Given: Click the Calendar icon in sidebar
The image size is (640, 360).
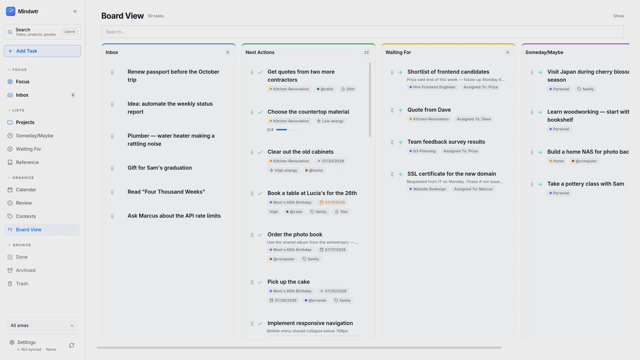Looking at the screenshot, I should [10, 190].
